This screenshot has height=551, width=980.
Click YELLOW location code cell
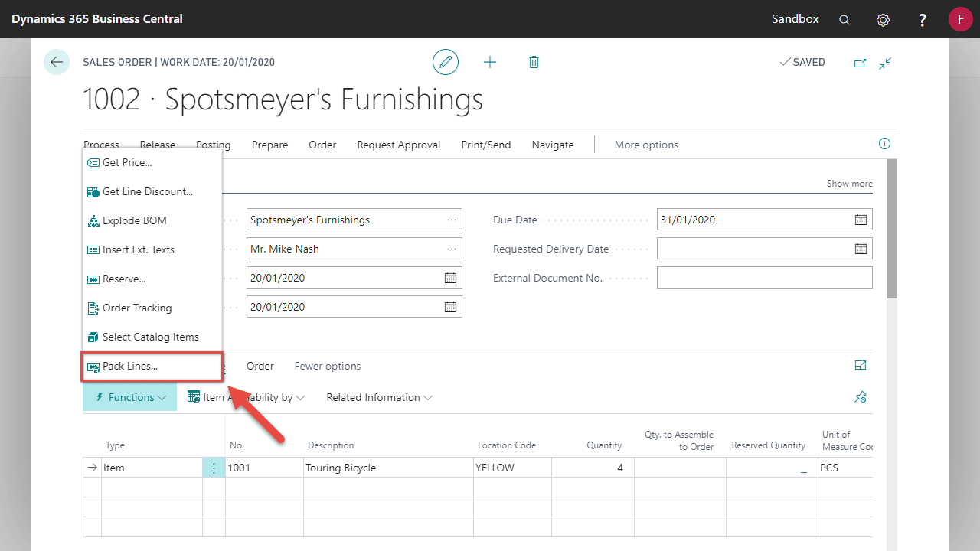pos(512,468)
